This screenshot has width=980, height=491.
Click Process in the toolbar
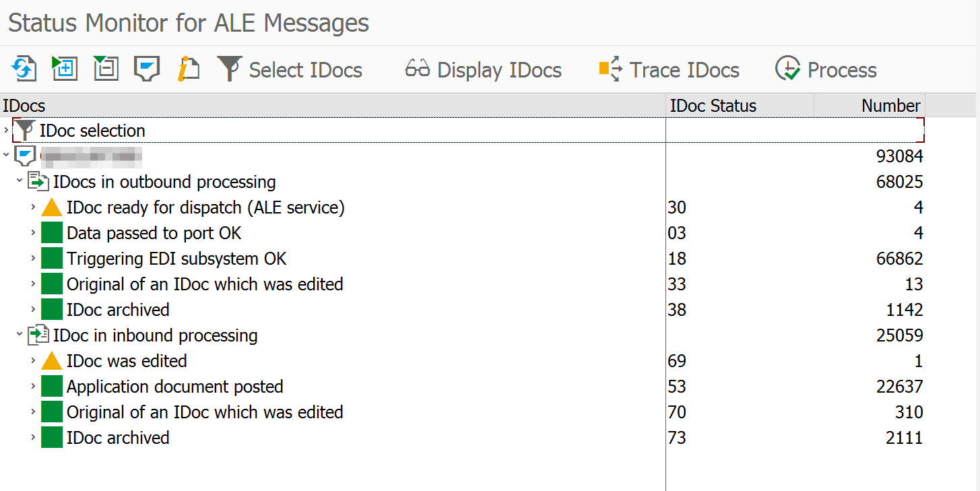click(826, 70)
